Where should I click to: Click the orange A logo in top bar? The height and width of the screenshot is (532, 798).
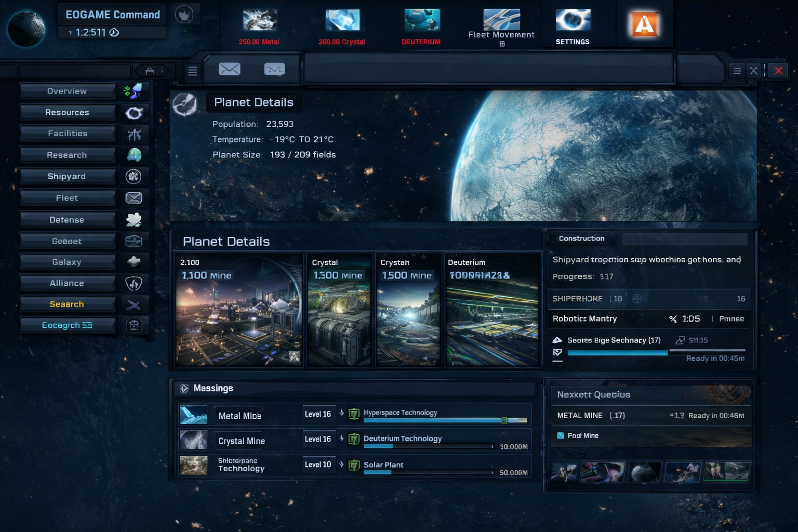(644, 23)
